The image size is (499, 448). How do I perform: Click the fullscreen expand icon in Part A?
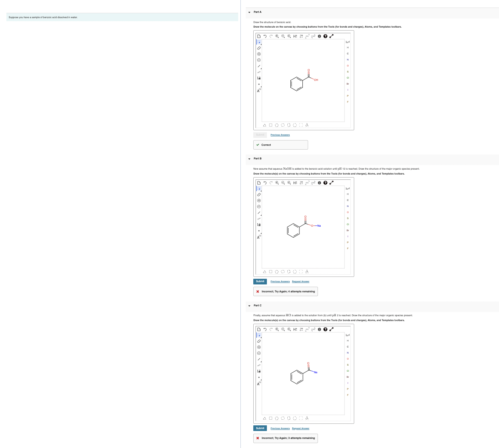[331, 36]
